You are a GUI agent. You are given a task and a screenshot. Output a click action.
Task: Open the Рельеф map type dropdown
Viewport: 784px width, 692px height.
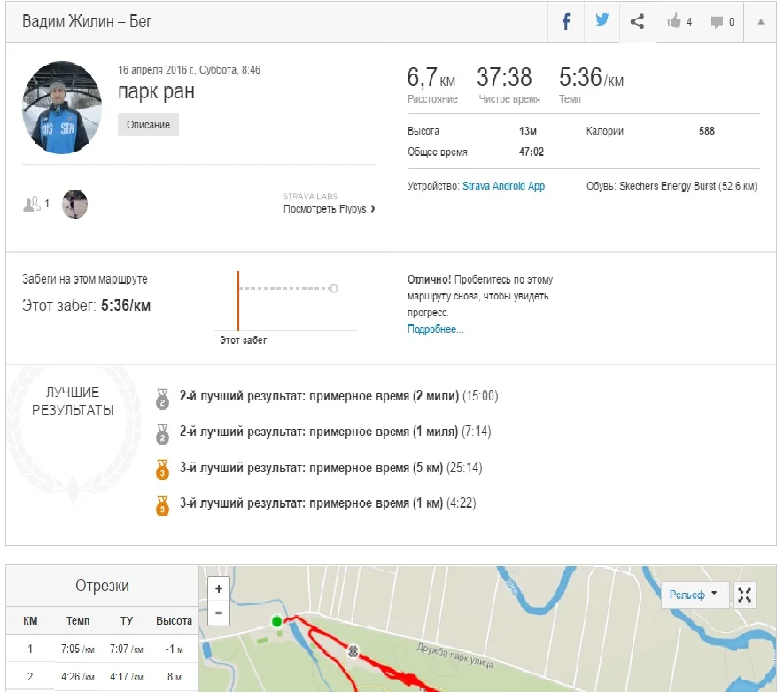click(x=694, y=595)
